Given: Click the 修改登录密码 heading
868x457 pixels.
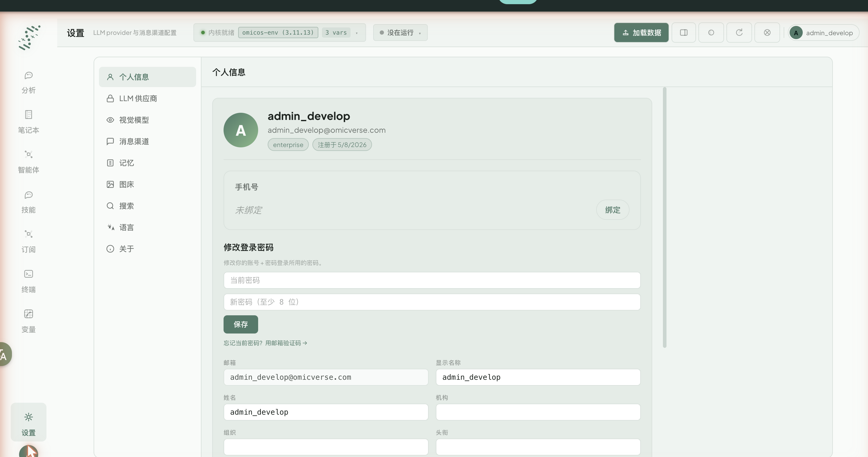Looking at the screenshot, I should pyautogui.click(x=248, y=248).
